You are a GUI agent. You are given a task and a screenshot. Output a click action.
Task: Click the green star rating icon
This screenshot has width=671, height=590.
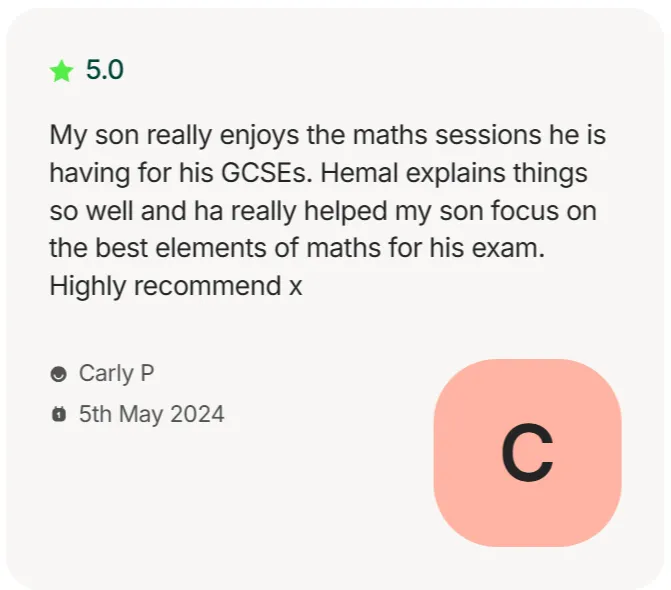click(x=62, y=71)
